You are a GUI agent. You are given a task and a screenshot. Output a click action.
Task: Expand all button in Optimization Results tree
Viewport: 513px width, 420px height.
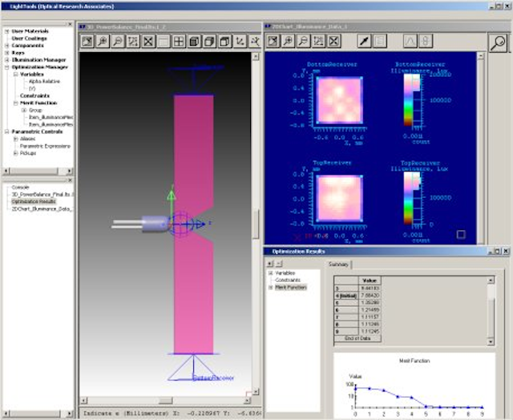coord(270,264)
